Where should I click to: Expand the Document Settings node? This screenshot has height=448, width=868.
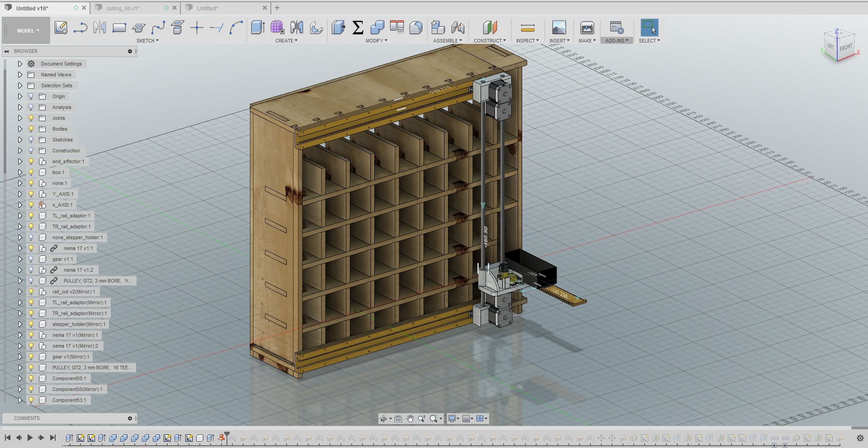click(x=20, y=64)
